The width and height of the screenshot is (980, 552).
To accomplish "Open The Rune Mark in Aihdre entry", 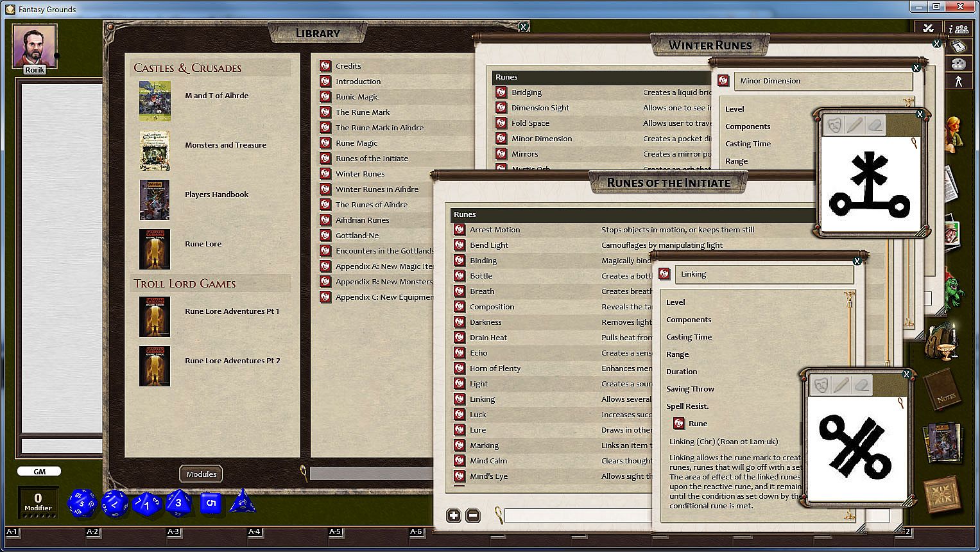I will tap(380, 128).
